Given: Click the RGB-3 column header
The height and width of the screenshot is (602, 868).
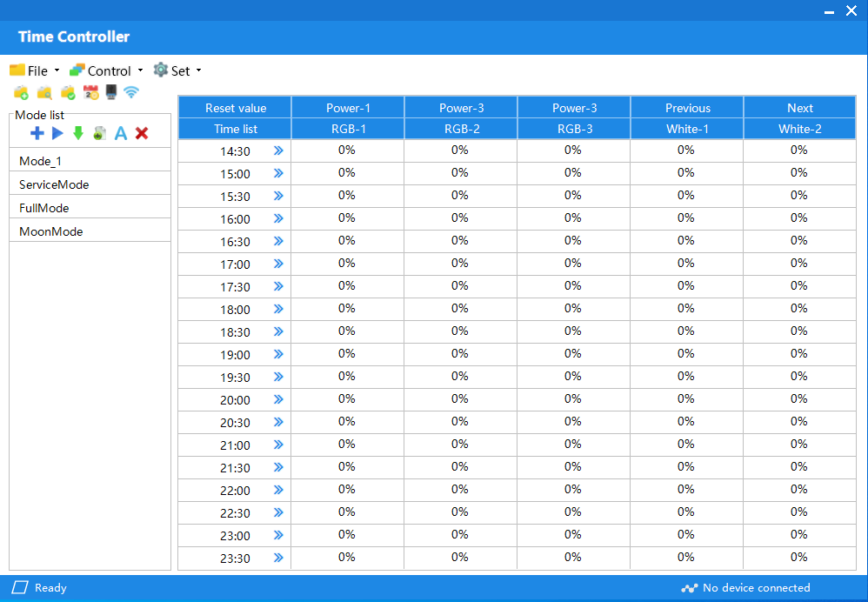Looking at the screenshot, I should [574, 129].
